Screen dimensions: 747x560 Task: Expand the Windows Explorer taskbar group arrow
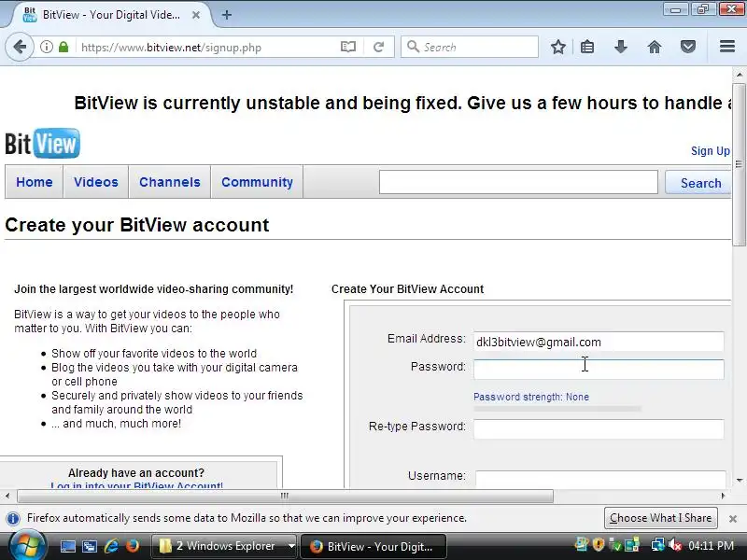click(291, 546)
